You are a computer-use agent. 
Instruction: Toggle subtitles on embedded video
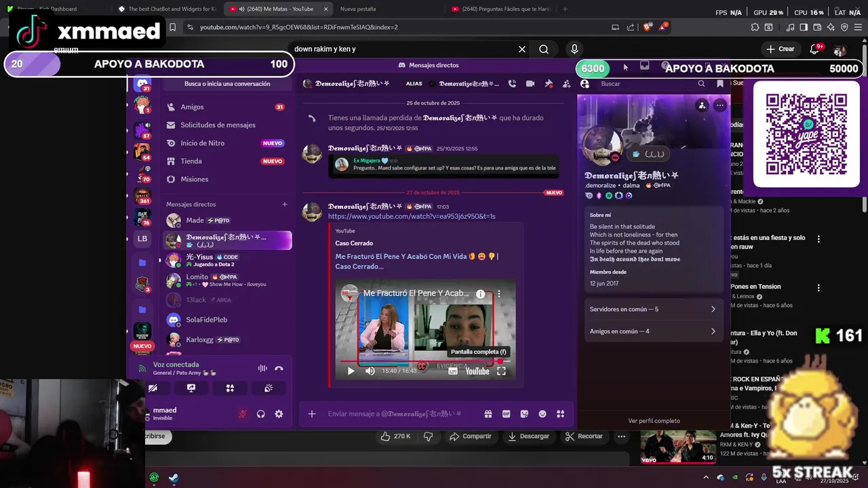[x=452, y=371]
